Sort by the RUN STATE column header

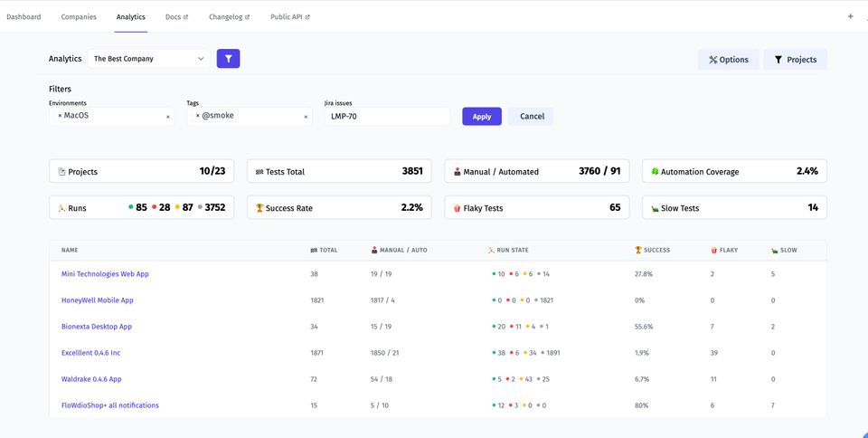pos(508,251)
